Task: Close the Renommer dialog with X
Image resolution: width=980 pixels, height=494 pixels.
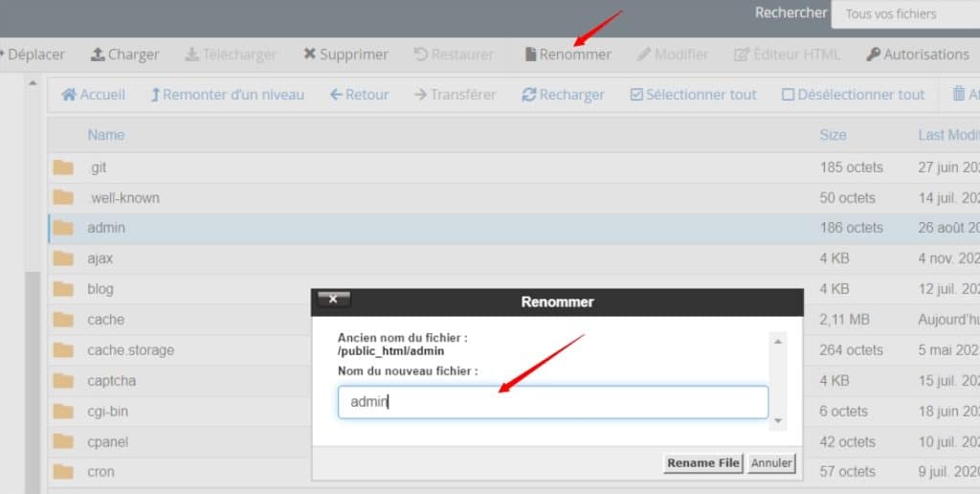Action: point(334,300)
